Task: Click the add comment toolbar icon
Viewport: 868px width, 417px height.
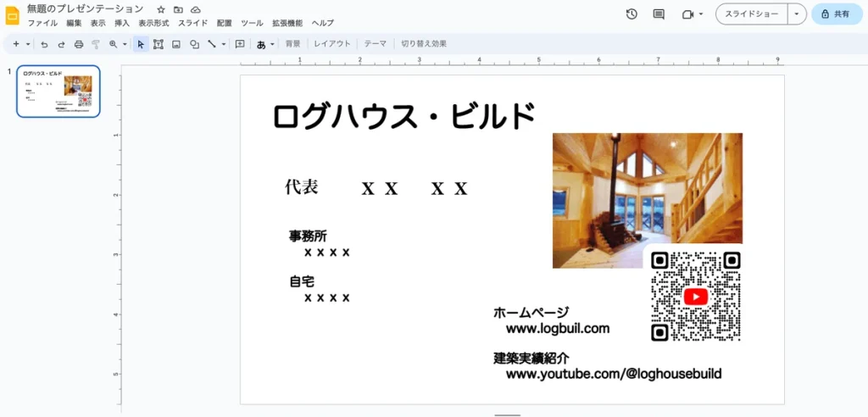Action: tap(240, 44)
